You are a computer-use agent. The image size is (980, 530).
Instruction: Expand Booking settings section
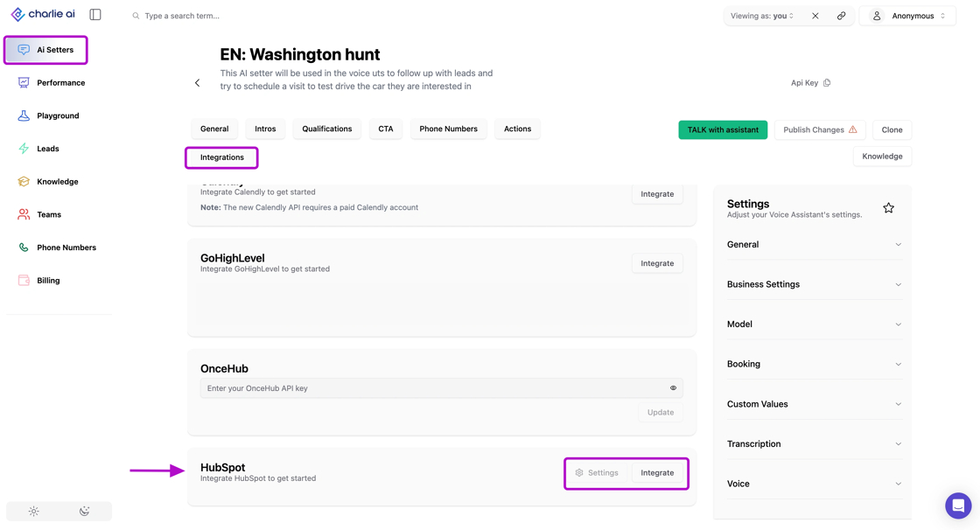(815, 364)
